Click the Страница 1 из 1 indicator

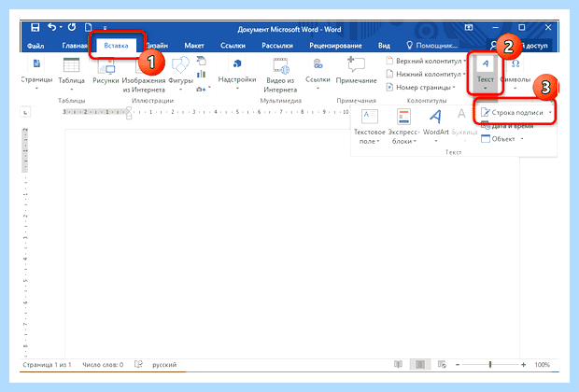pos(47,365)
